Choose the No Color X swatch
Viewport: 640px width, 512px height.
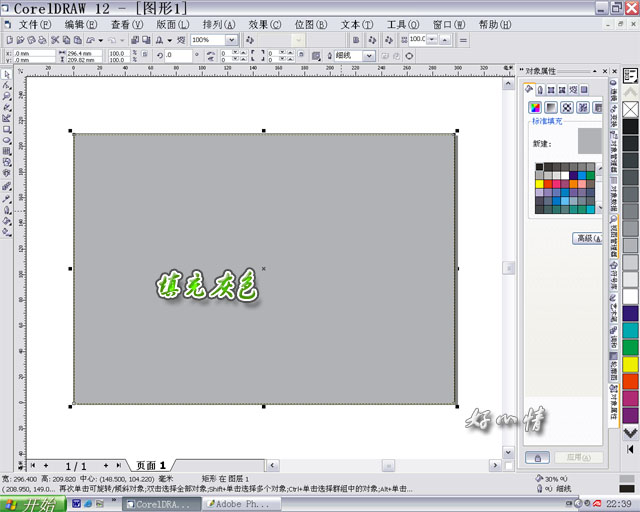point(630,109)
